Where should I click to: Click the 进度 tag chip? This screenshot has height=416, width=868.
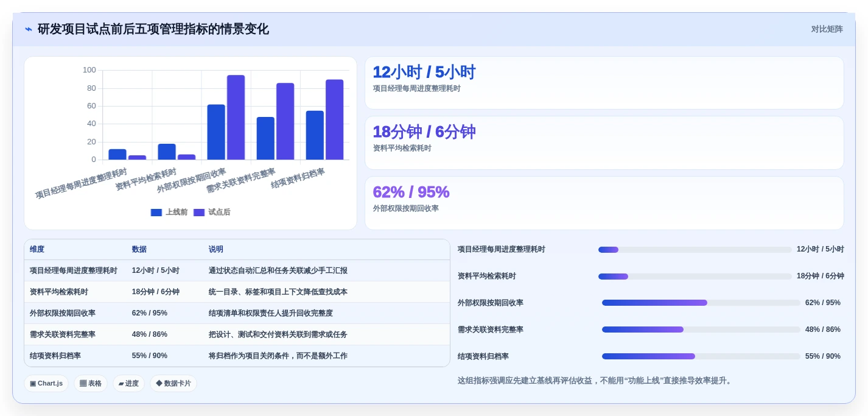click(x=128, y=383)
